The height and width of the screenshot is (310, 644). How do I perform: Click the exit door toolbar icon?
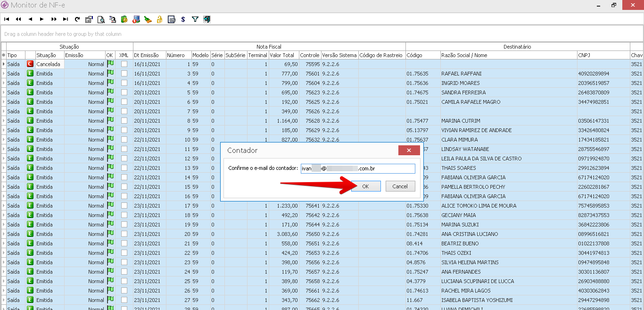click(x=206, y=19)
